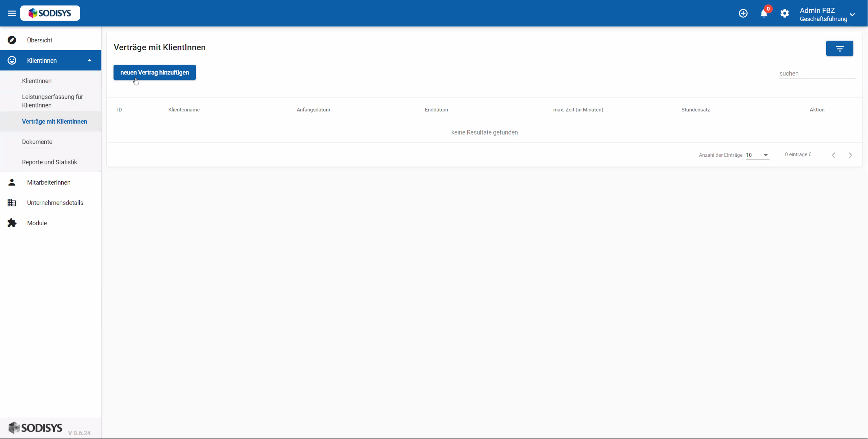Click the 0 einträge 0 counter
This screenshot has width=868, height=439.
coord(798,154)
